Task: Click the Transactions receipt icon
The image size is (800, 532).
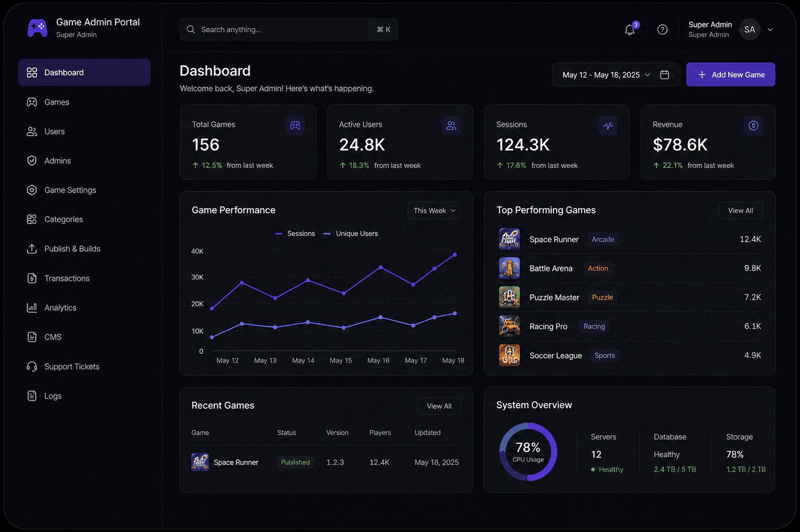Action: pyautogui.click(x=32, y=278)
